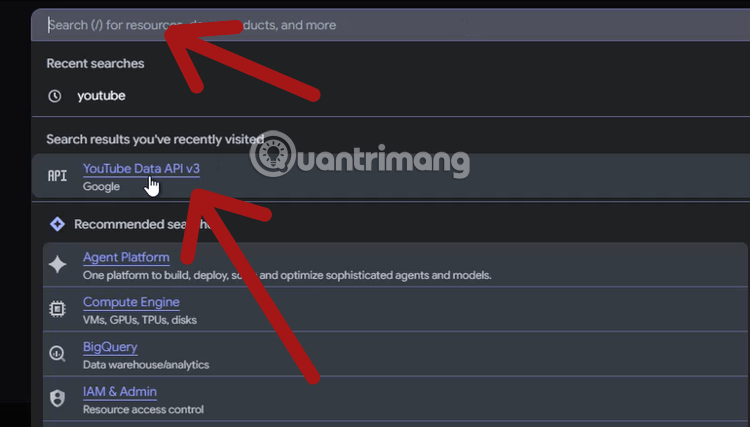Click the Google text under YouTube Data API
The image size is (750, 427).
click(x=101, y=186)
